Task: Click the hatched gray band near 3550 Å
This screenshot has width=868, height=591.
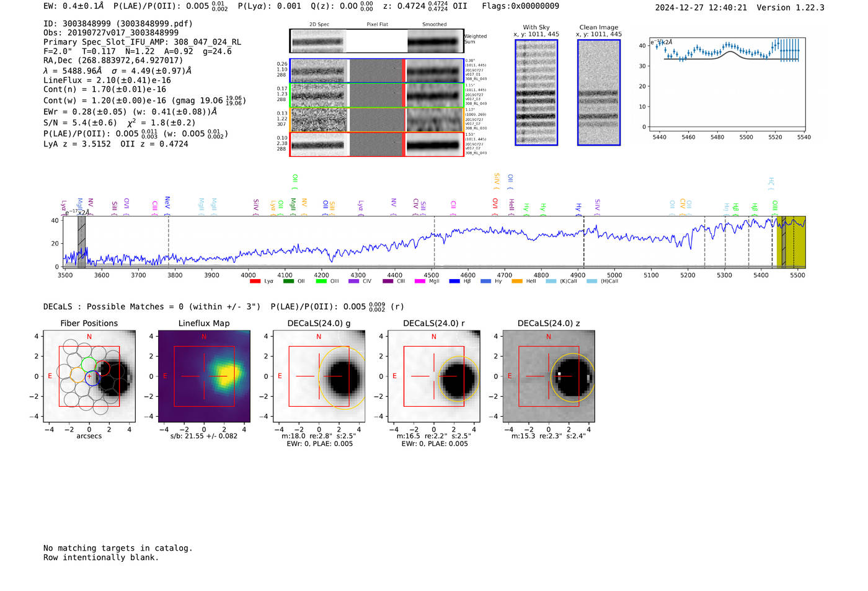Action: (81, 242)
